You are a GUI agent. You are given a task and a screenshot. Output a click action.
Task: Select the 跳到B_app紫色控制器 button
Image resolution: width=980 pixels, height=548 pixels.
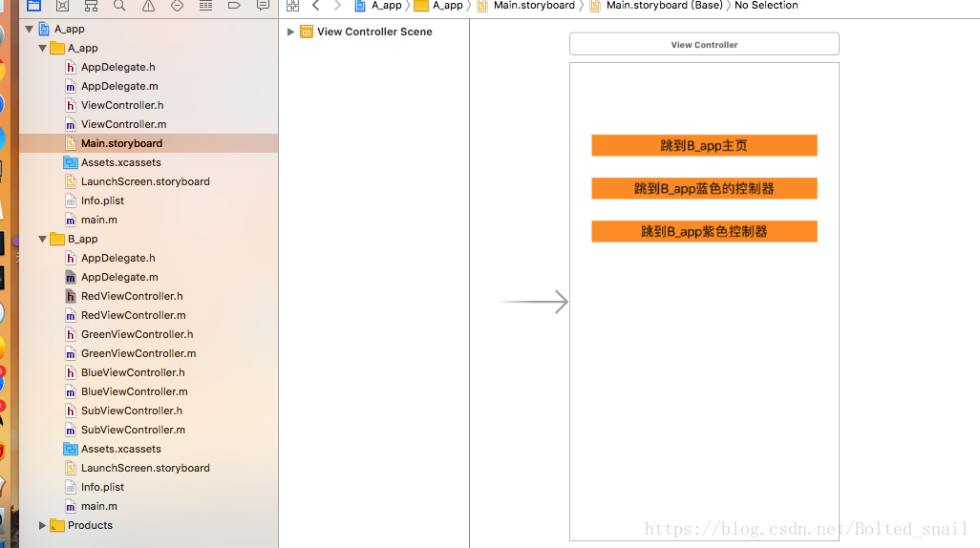tap(704, 232)
